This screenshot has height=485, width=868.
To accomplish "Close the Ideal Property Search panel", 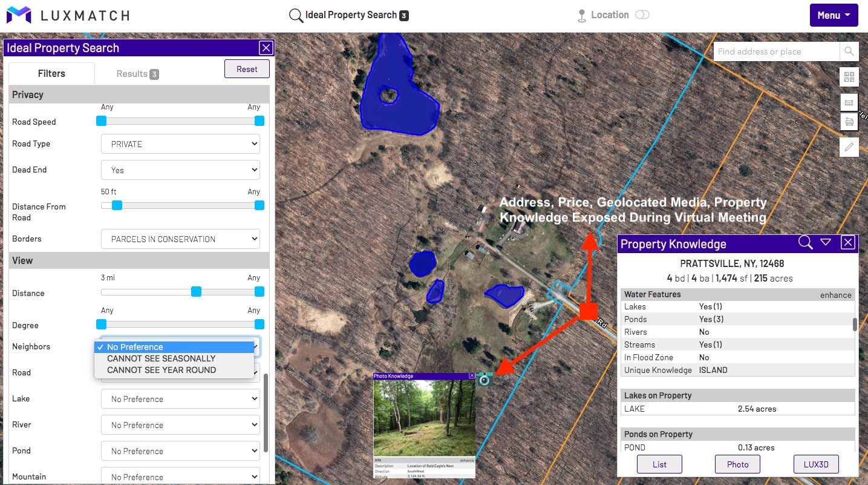I will coord(266,48).
